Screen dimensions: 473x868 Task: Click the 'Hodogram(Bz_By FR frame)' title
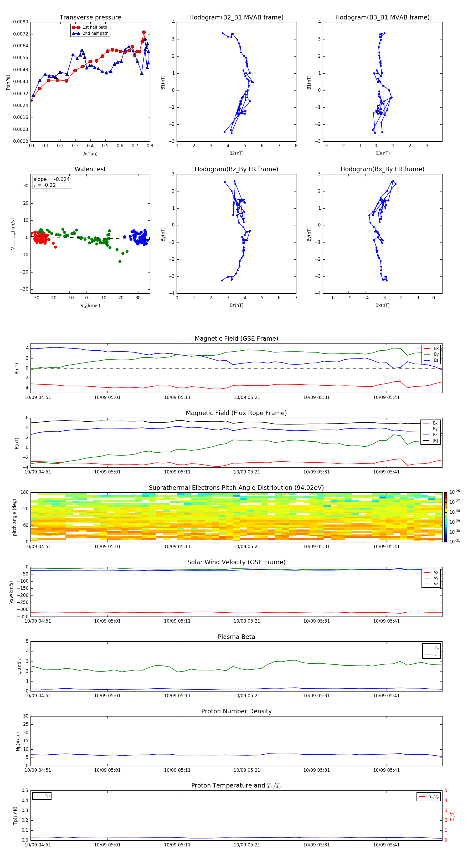coord(236,169)
